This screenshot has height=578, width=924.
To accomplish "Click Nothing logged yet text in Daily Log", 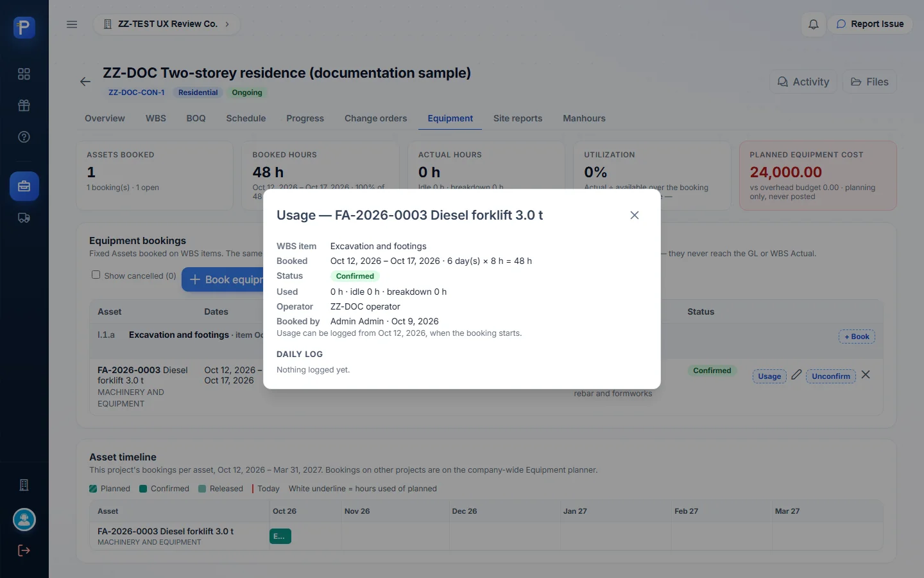I will click(x=313, y=370).
